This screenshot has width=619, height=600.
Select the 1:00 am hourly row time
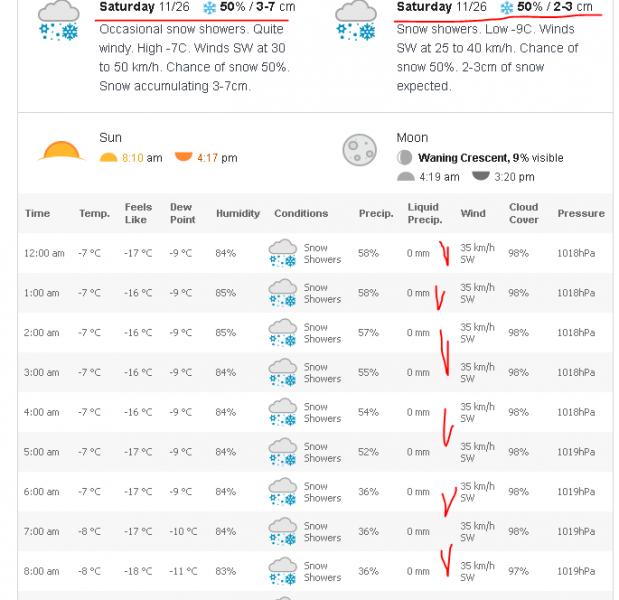click(x=42, y=293)
